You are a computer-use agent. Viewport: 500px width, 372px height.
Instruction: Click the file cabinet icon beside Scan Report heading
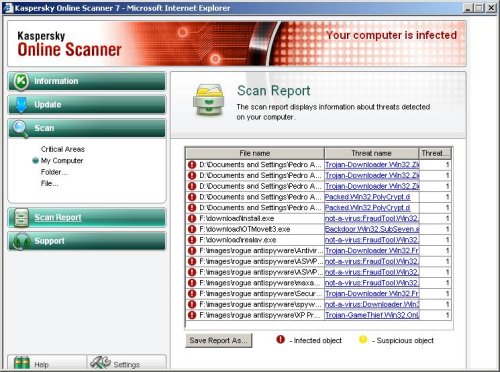(208, 100)
